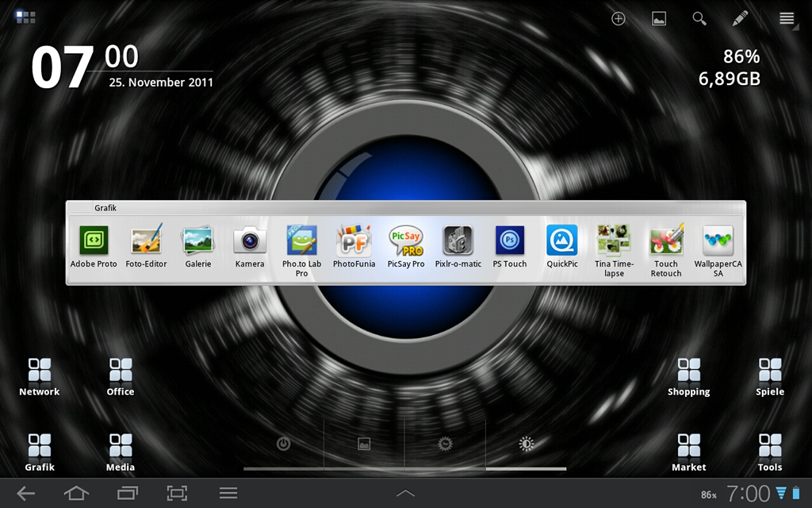
Task: Launch PicSay Pro
Action: pos(406,247)
